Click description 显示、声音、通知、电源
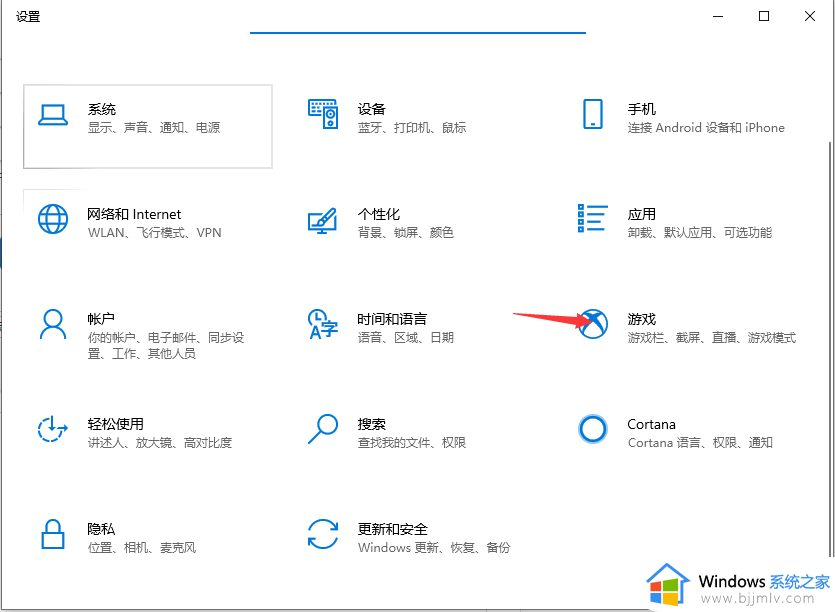Image resolution: width=835 pixels, height=612 pixels. [x=154, y=128]
